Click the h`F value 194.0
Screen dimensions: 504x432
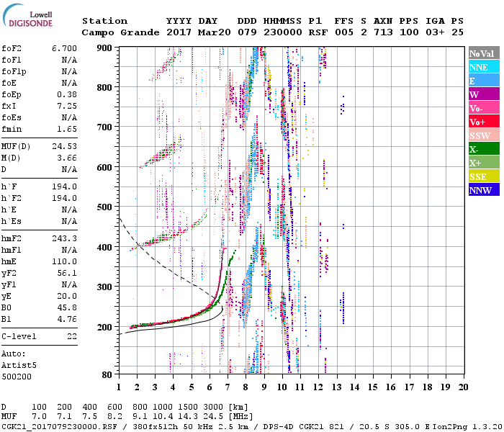[x=64, y=186]
